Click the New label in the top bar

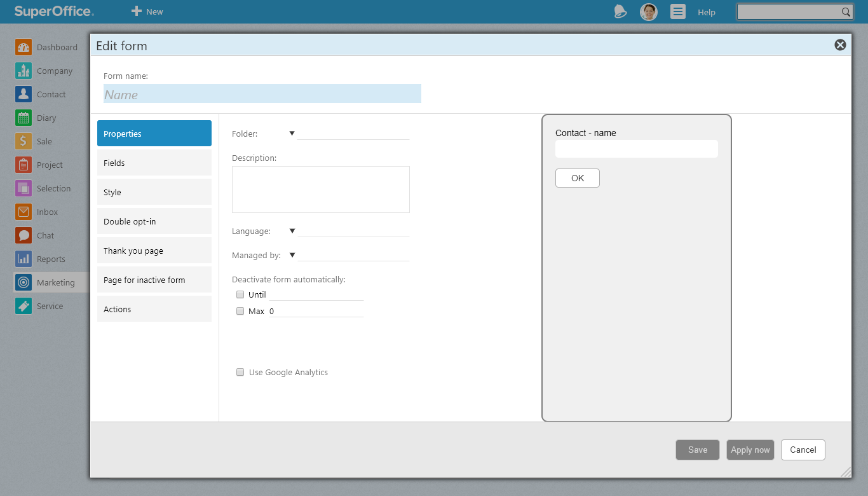coord(154,11)
